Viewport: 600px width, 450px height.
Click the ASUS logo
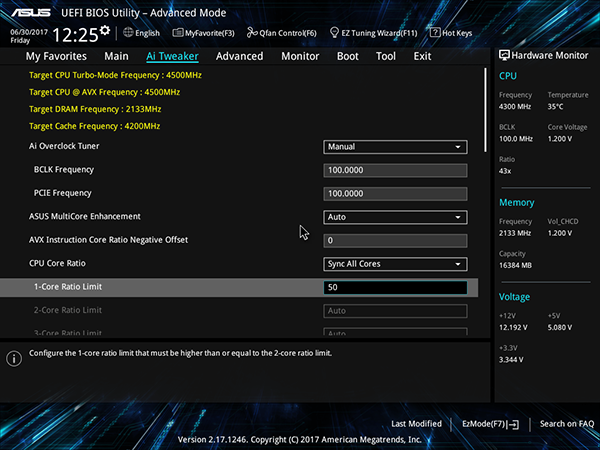click(x=31, y=13)
